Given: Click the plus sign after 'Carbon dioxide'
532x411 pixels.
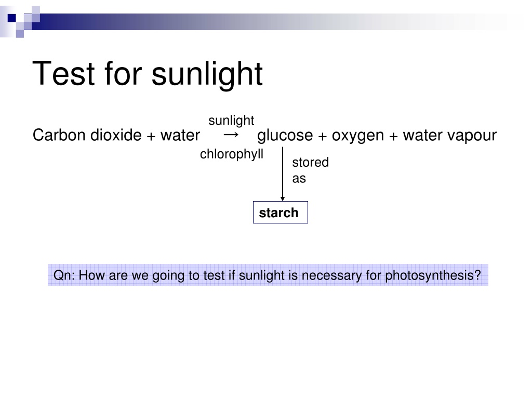Looking at the screenshot, I should [151, 137].
